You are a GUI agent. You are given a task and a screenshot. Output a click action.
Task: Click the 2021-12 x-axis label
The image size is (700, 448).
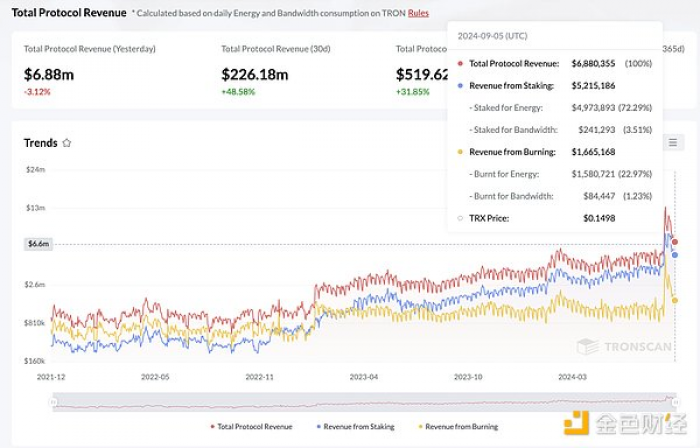click(x=51, y=377)
